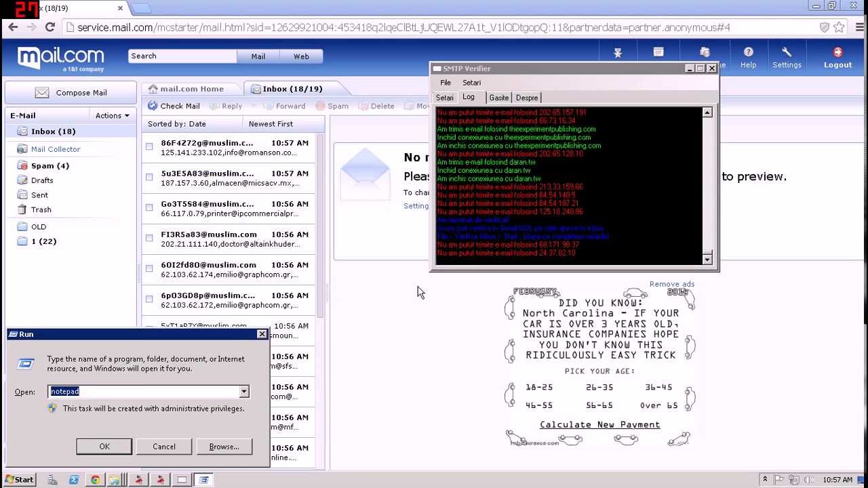Open the Mail Collector item
868x488 pixels.
56,149
